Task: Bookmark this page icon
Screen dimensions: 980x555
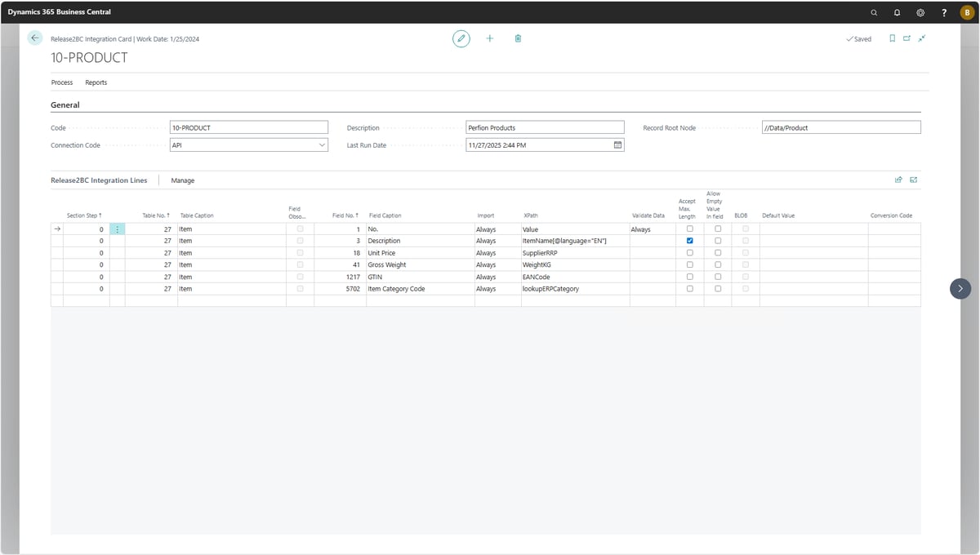Action: point(892,38)
